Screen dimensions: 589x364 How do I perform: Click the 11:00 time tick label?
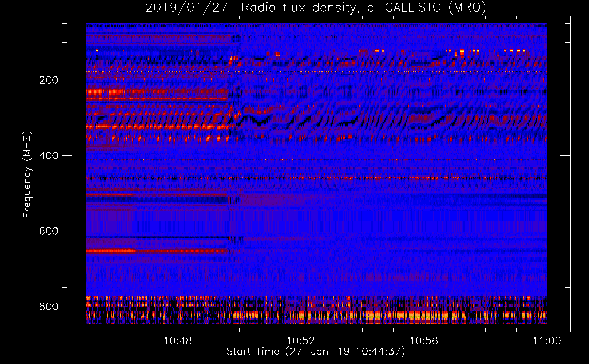coord(547,341)
